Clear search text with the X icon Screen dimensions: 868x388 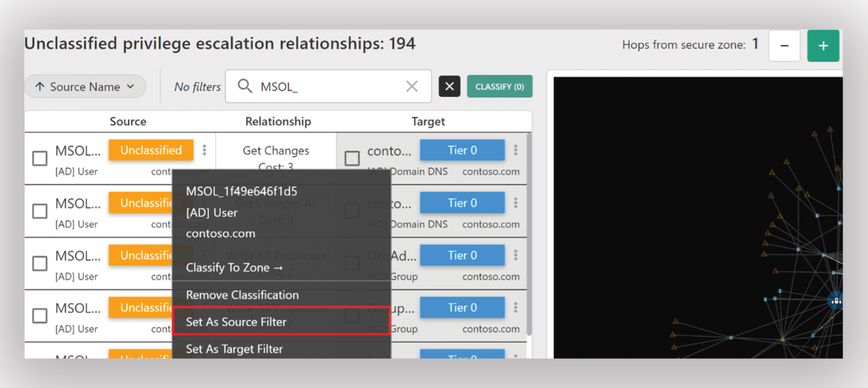click(411, 86)
